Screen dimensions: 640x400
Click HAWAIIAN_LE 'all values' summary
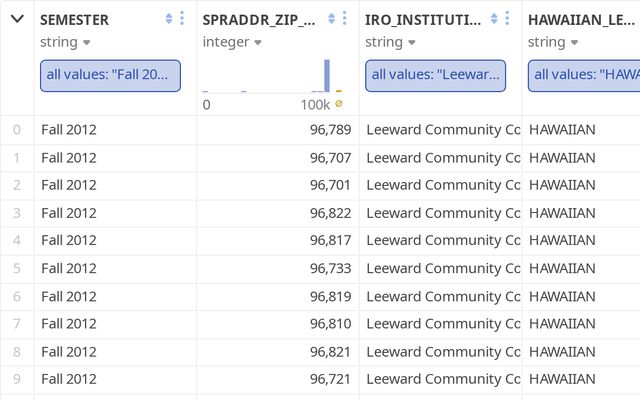pos(584,76)
